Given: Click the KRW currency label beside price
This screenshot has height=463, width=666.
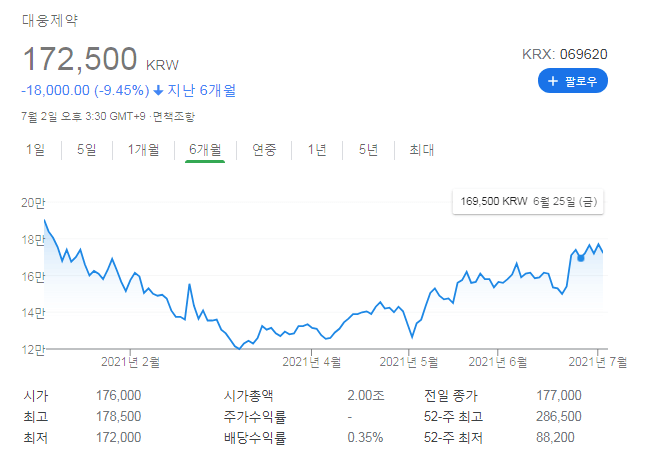Looking at the screenshot, I should (x=162, y=65).
